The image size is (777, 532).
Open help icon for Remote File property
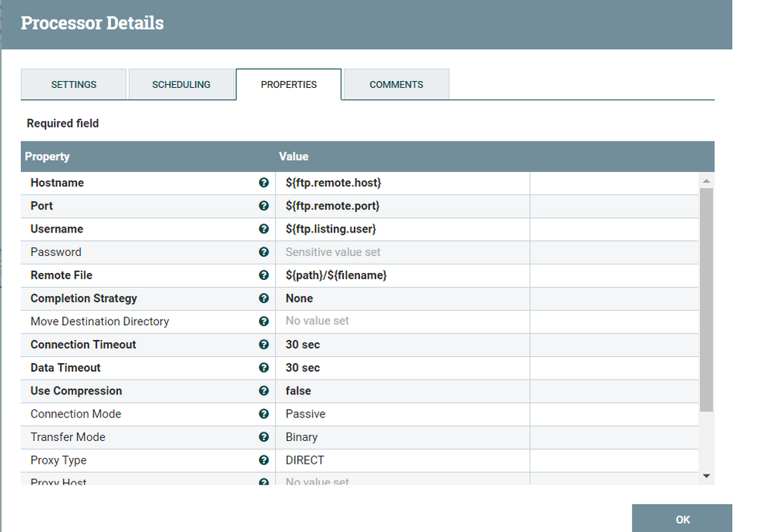264,275
